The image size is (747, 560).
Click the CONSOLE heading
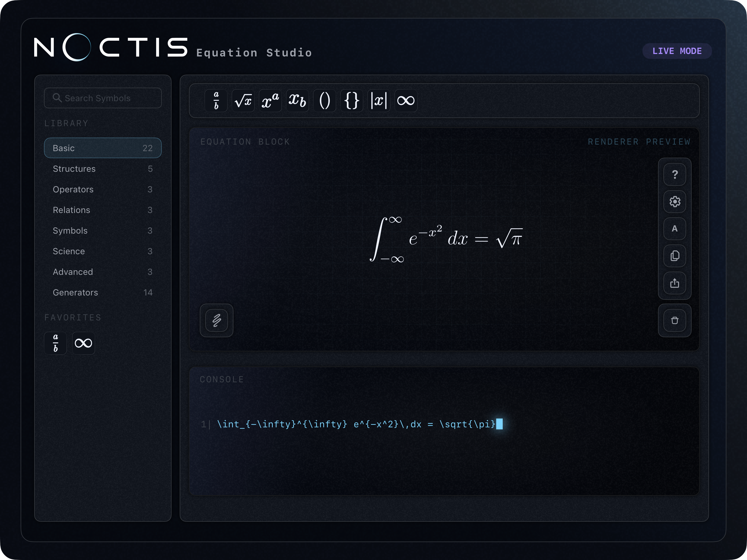coord(221,379)
